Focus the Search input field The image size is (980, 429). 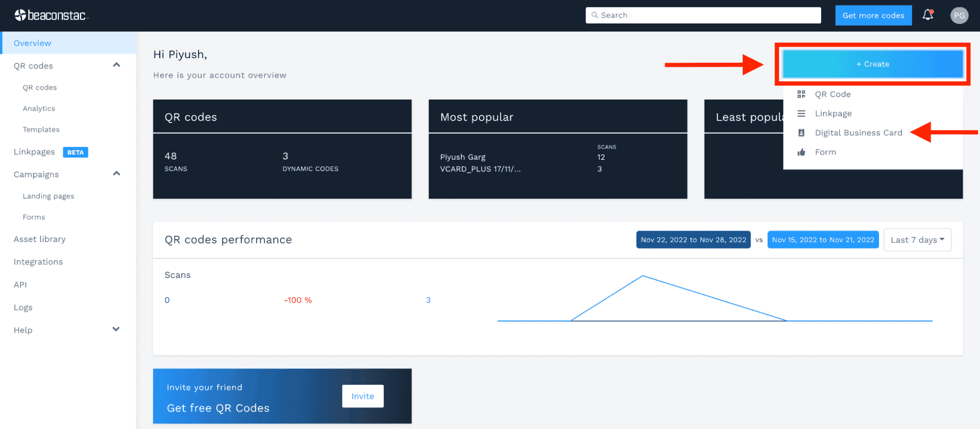click(703, 15)
